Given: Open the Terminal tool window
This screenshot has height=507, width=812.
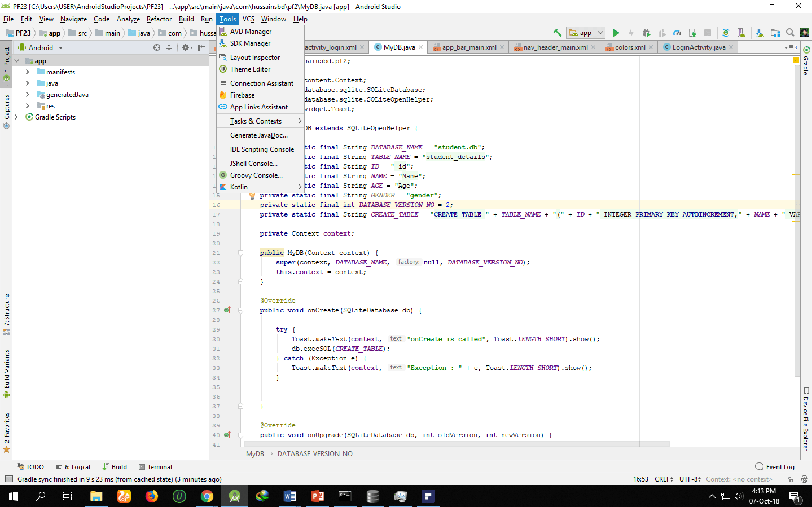Looking at the screenshot, I should pos(155,466).
